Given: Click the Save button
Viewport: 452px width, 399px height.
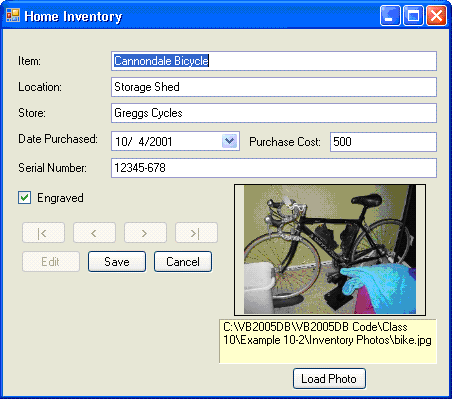Looking at the screenshot, I should (x=117, y=262).
